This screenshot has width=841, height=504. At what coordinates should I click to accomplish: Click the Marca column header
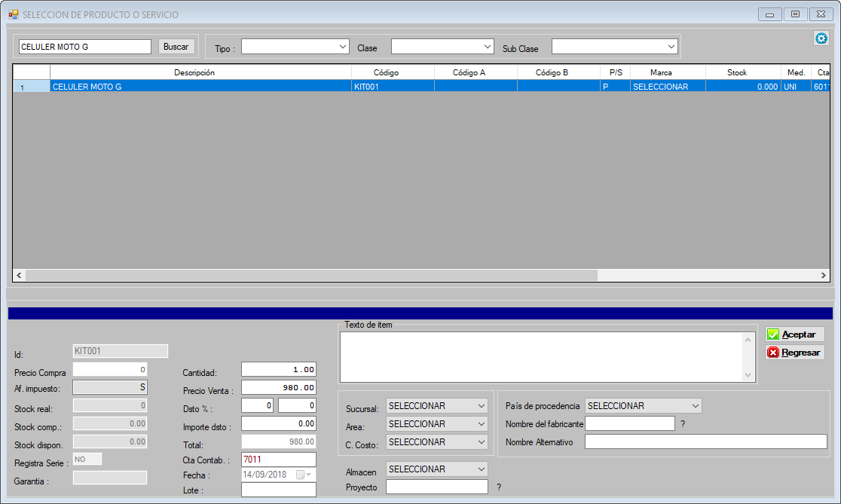(x=668, y=72)
